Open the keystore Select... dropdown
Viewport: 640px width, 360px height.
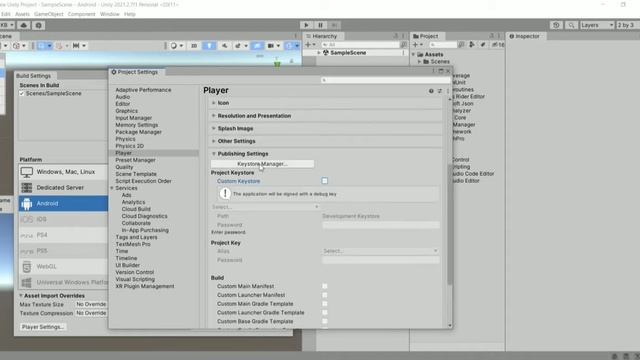pos(265,207)
